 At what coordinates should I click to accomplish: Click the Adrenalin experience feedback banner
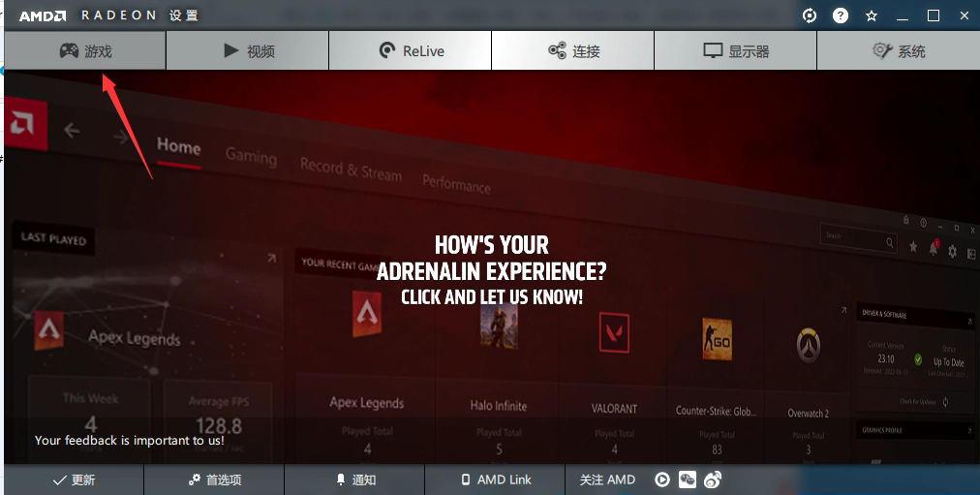pos(491,267)
